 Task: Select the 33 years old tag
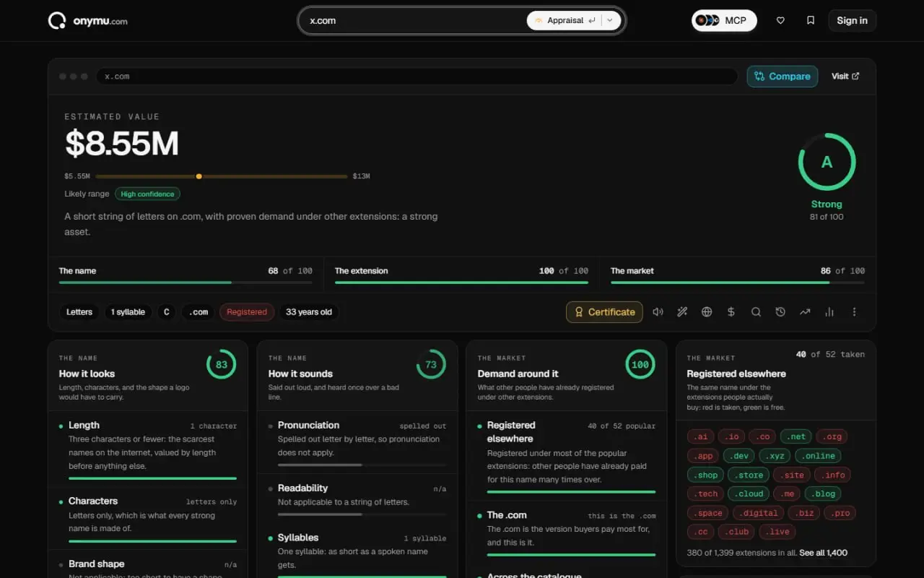pos(309,312)
